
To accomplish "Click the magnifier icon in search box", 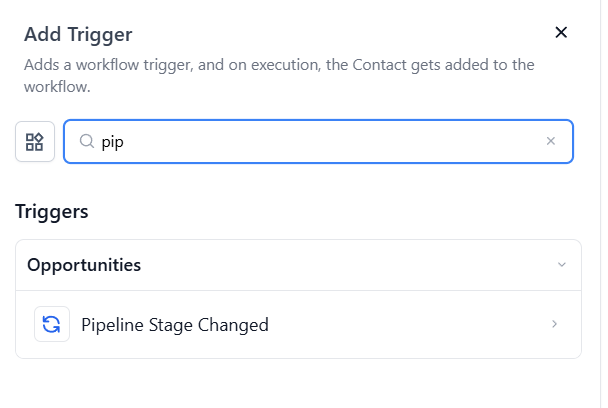I will (86, 142).
